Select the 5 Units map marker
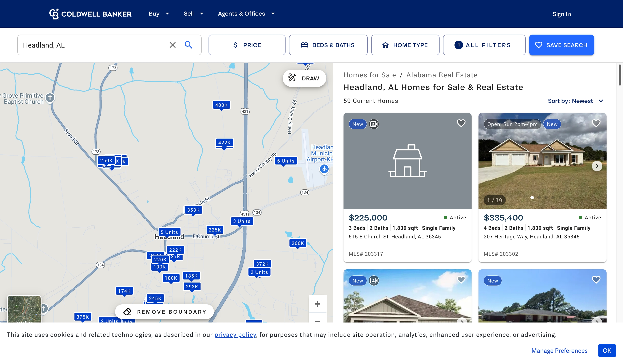 [169, 232]
